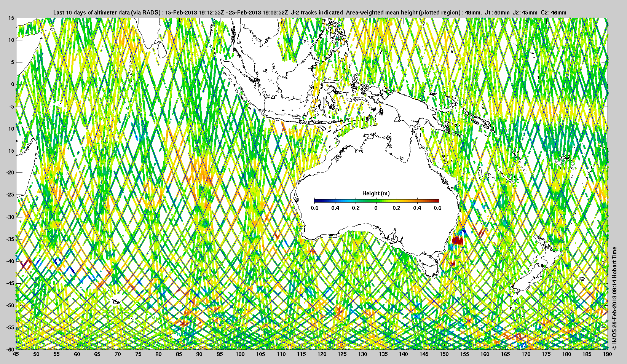Click the 'Height (m)' colorbar label
The width and height of the screenshot is (627, 364).
click(376, 193)
